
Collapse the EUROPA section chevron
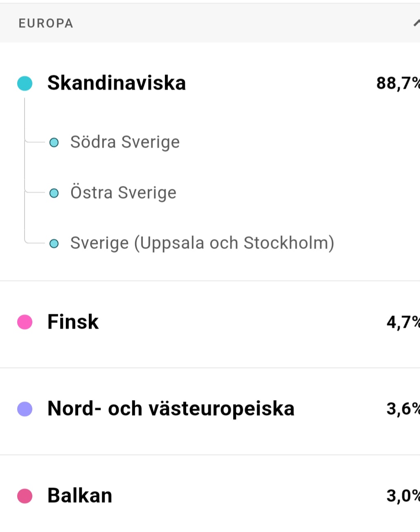click(417, 23)
